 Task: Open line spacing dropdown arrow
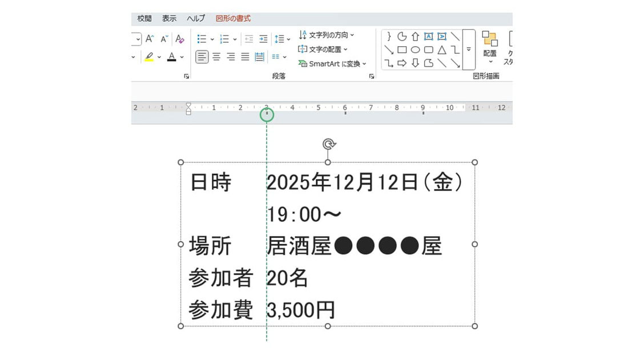pyautogui.click(x=289, y=39)
